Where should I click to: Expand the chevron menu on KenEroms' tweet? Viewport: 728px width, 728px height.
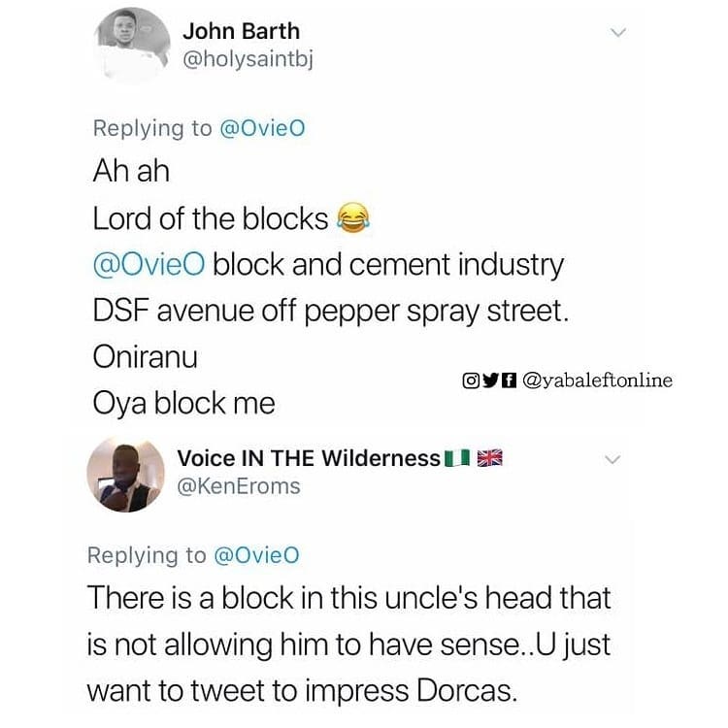click(x=612, y=459)
